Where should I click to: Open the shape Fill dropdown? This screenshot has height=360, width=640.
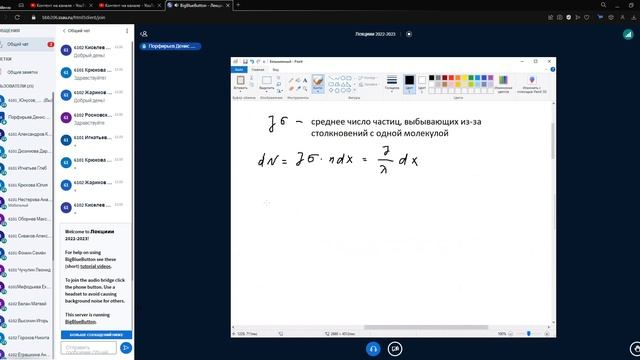click(368, 84)
